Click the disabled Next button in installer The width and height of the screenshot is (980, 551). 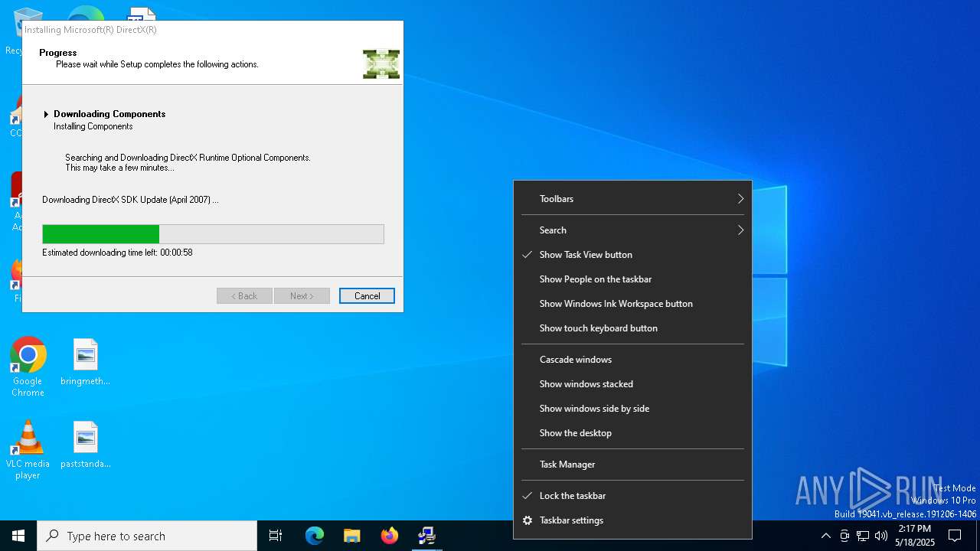click(x=302, y=296)
